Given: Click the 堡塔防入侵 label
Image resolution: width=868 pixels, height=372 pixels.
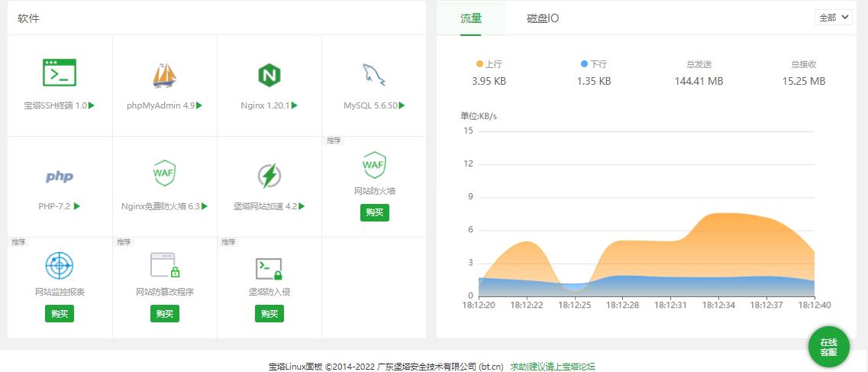Looking at the screenshot, I should (269, 292).
